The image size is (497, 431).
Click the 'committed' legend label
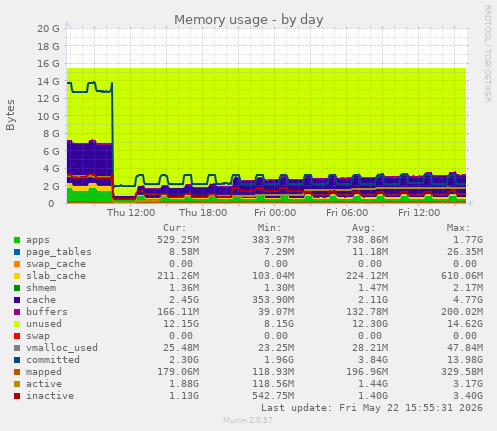coord(53,360)
